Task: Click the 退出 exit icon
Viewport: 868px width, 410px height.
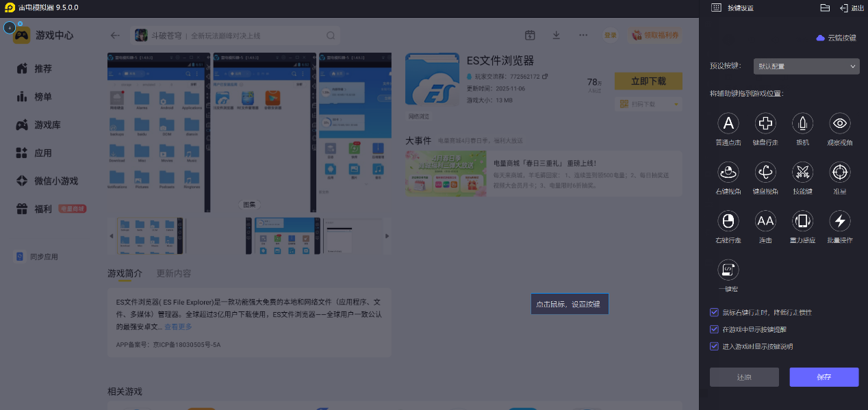Action: 844,8
